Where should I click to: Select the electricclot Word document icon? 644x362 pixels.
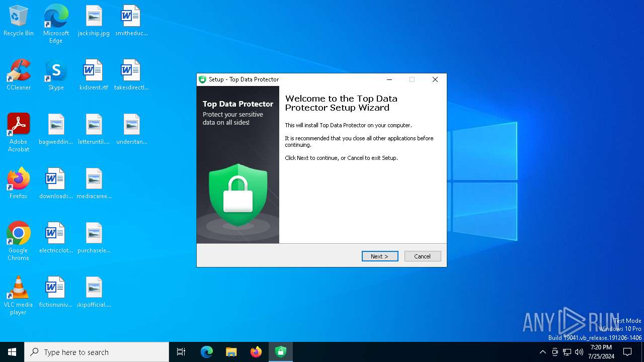coord(56,238)
